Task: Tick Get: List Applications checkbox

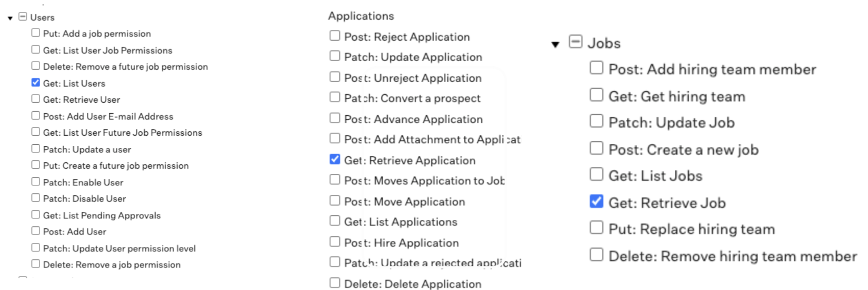Action: pos(335,221)
